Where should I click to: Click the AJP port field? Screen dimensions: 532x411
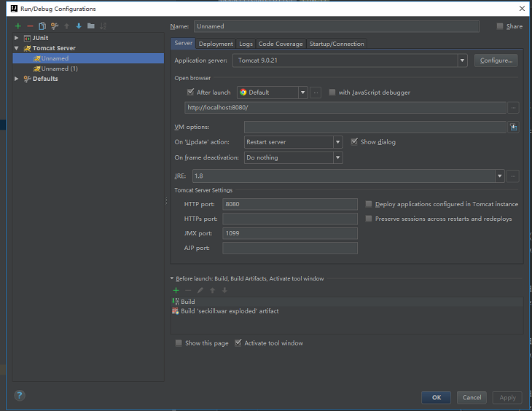tap(290, 248)
